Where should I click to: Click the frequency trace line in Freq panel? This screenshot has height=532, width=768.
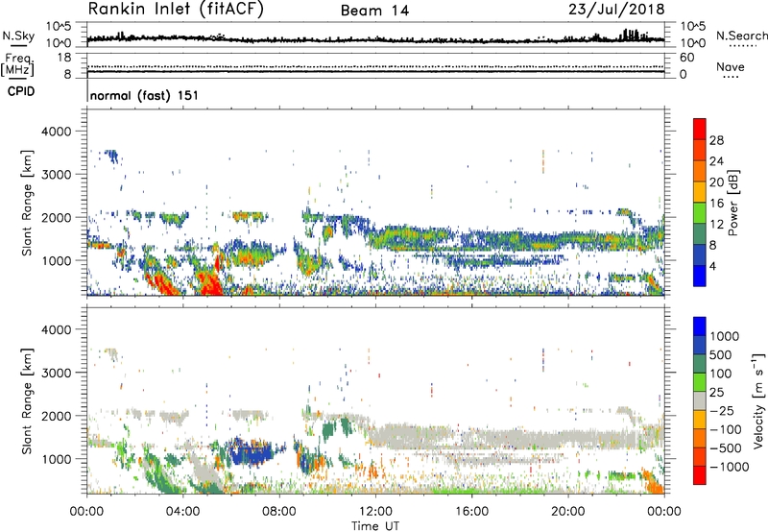point(375,71)
